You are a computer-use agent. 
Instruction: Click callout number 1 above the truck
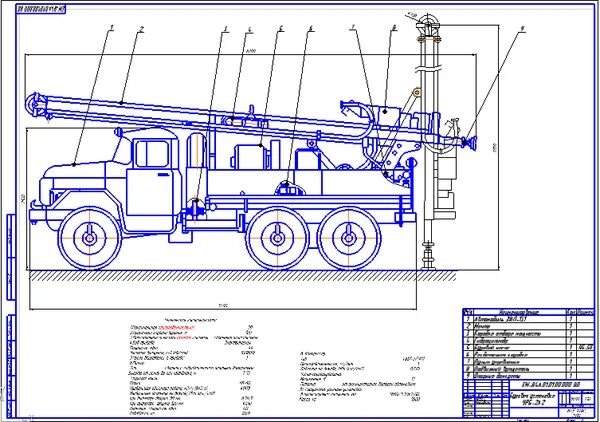(x=112, y=28)
